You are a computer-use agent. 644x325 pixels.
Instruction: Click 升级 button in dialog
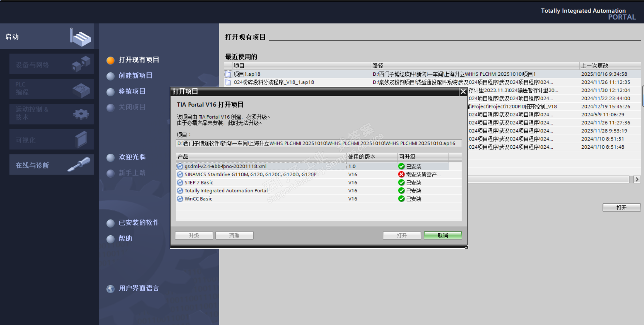[x=194, y=236]
